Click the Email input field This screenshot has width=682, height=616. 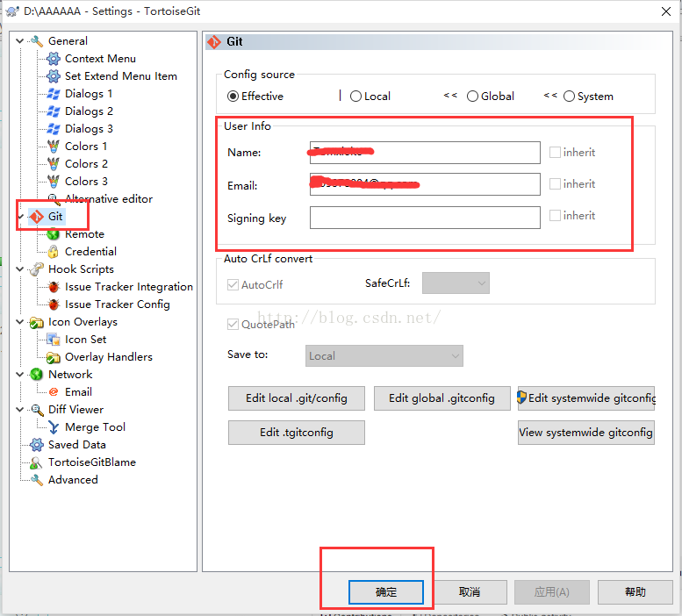pos(425,184)
